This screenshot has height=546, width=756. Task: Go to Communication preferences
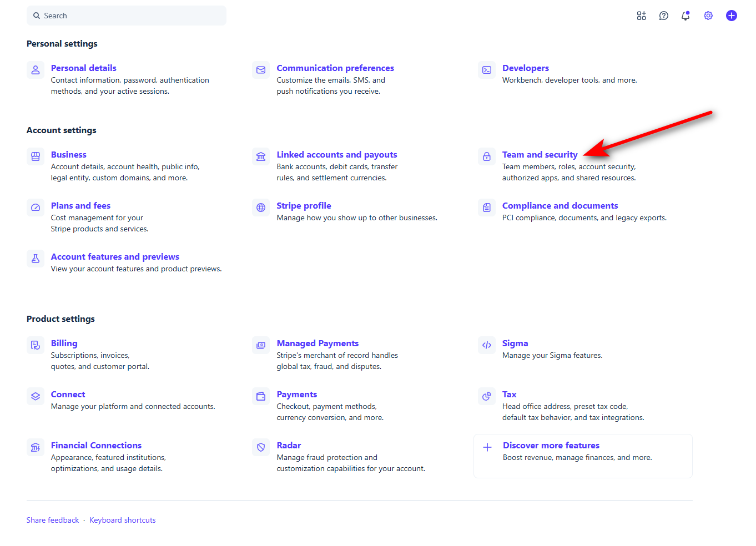pyautogui.click(x=335, y=68)
